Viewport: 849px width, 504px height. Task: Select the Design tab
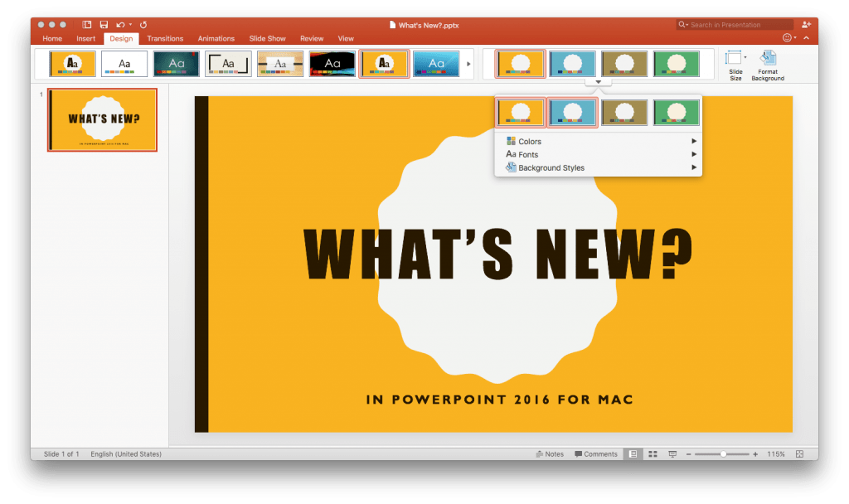(121, 38)
